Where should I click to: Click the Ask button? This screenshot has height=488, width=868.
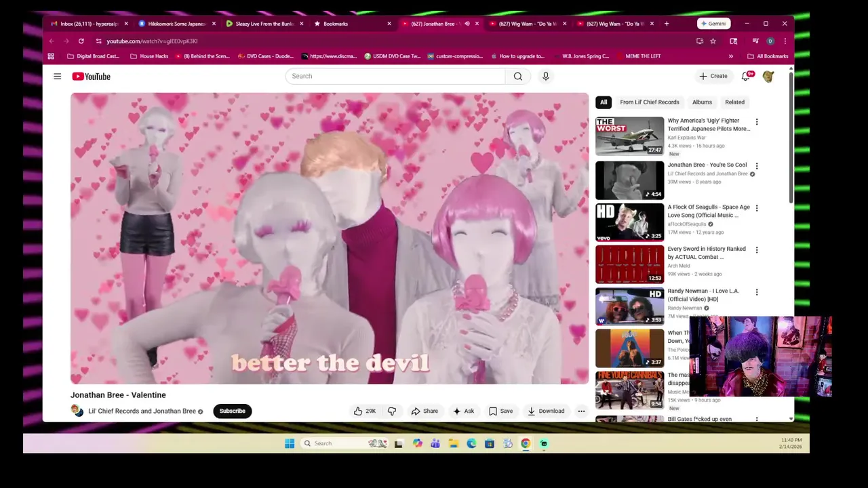click(464, 411)
